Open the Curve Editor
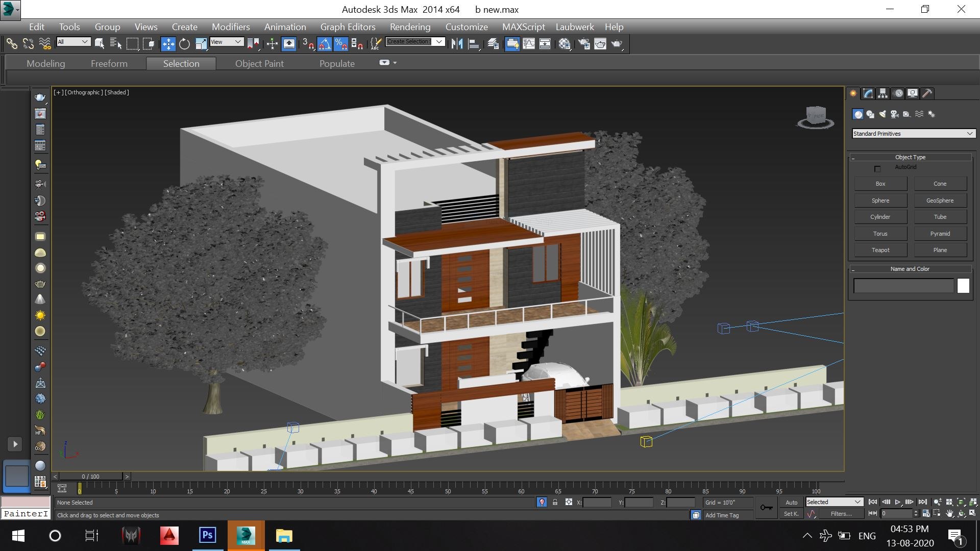Screen dimensions: 980x551 [529, 44]
